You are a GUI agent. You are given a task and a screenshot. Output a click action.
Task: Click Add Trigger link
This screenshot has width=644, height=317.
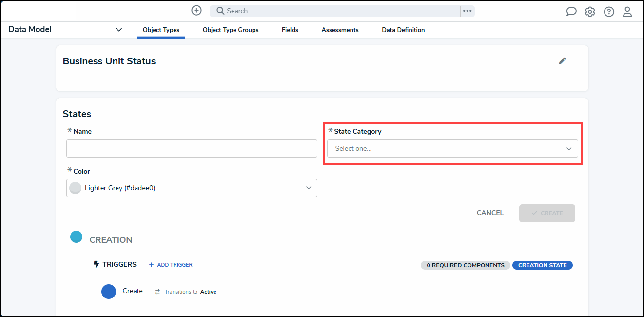point(171,265)
